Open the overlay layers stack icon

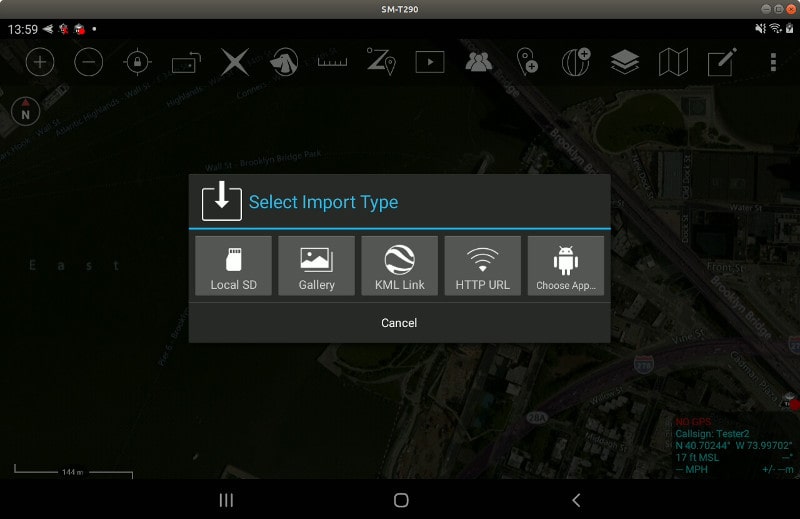click(624, 62)
